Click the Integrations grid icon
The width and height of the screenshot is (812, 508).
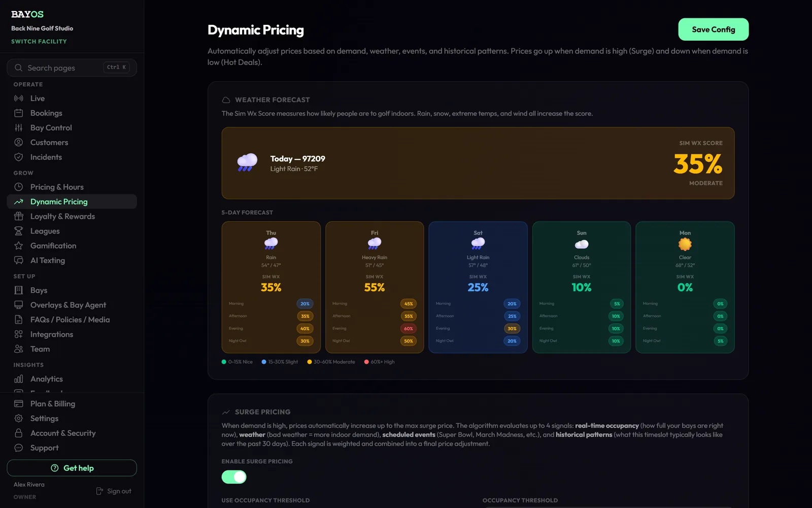[19, 335]
